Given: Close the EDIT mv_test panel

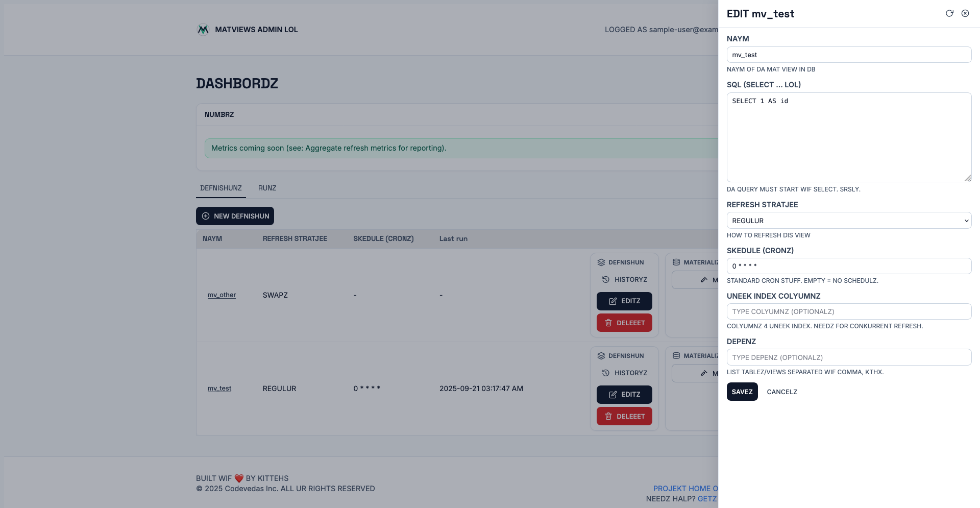Looking at the screenshot, I should click(965, 13).
